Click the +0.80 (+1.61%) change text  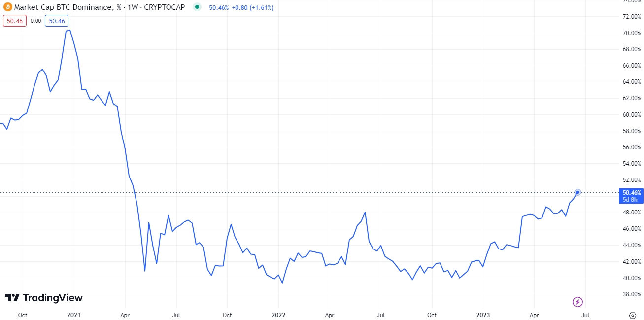click(x=252, y=7)
